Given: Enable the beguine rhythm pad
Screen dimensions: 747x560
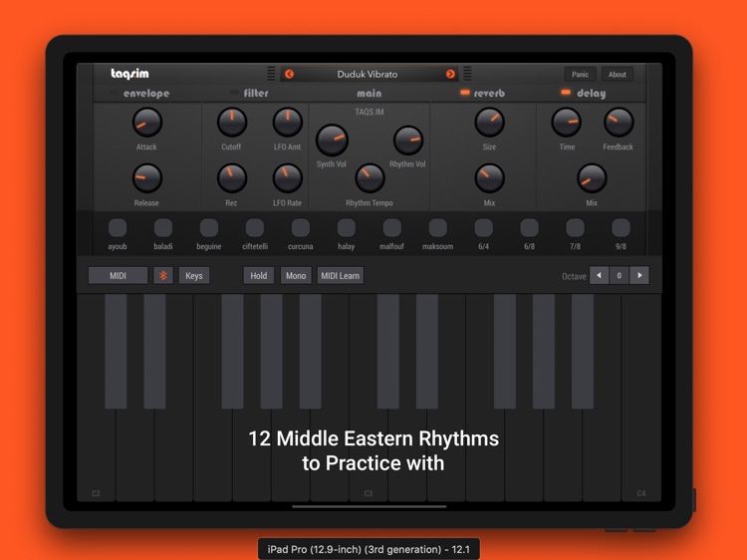Looking at the screenshot, I should [x=209, y=228].
